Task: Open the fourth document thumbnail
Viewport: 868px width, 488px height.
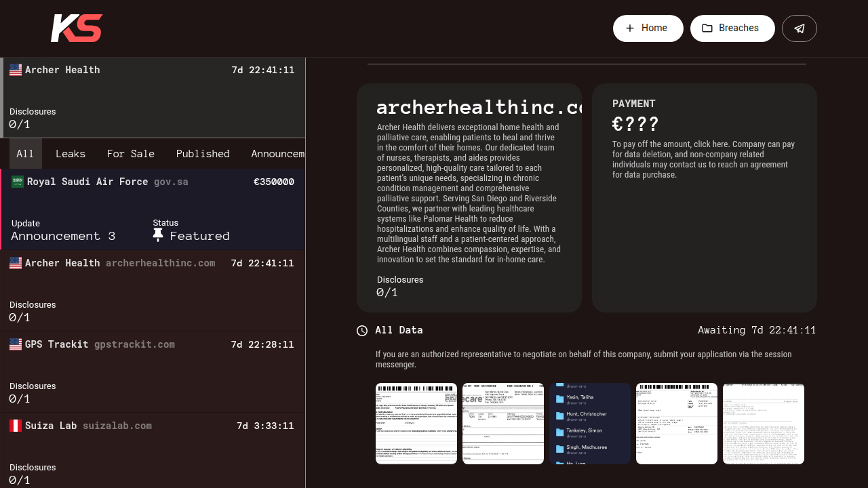Action: tap(677, 424)
